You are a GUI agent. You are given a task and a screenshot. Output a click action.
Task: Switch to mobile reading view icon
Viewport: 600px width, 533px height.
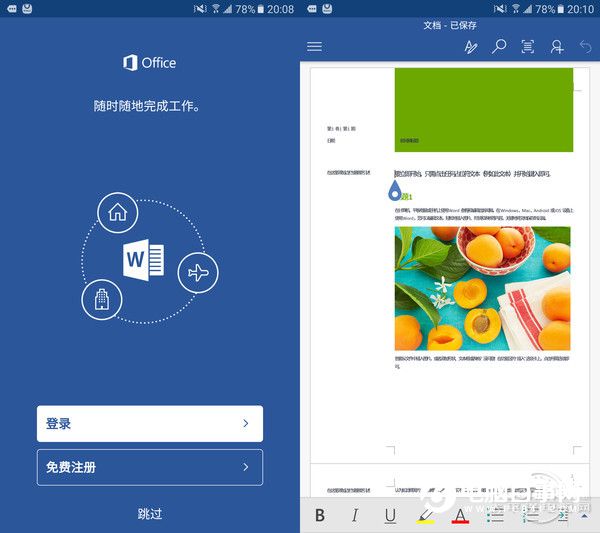point(528,47)
